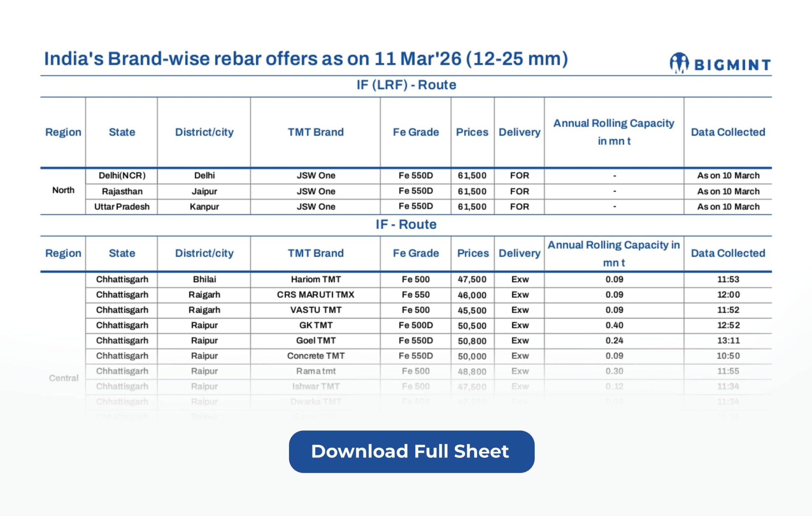Click the 50,500 price for GK TMT
This screenshot has height=516, width=812.
[x=472, y=326]
